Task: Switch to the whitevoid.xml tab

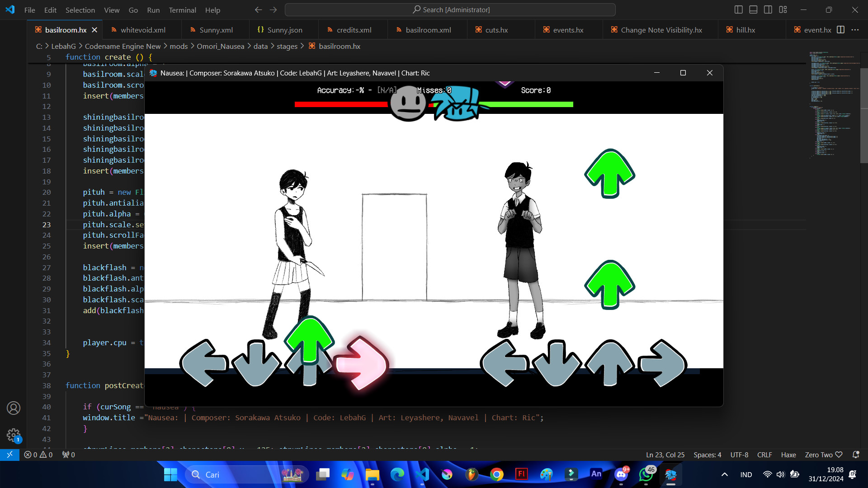Action: pos(142,30)
